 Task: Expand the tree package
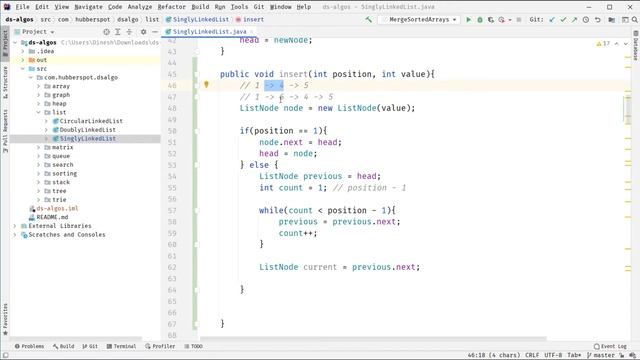(39, 191)
